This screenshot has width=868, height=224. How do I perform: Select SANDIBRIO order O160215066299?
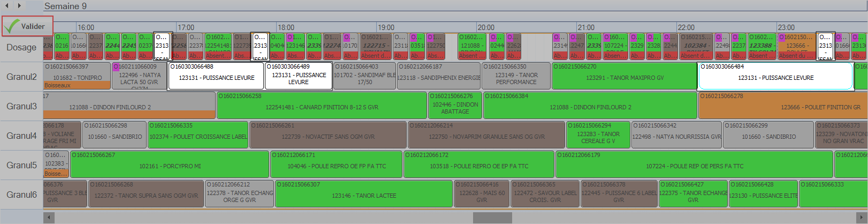[x=768, y=135]
